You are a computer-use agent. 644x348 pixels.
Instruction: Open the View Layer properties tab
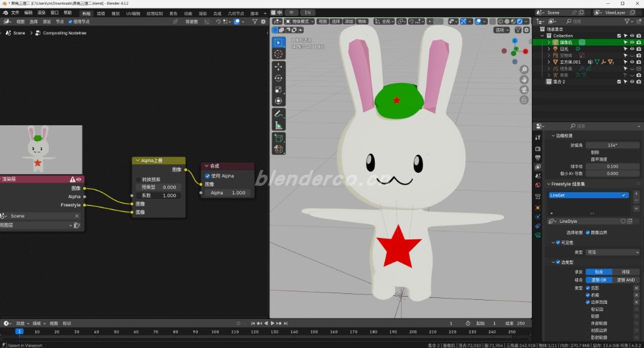tap(538, 167)
